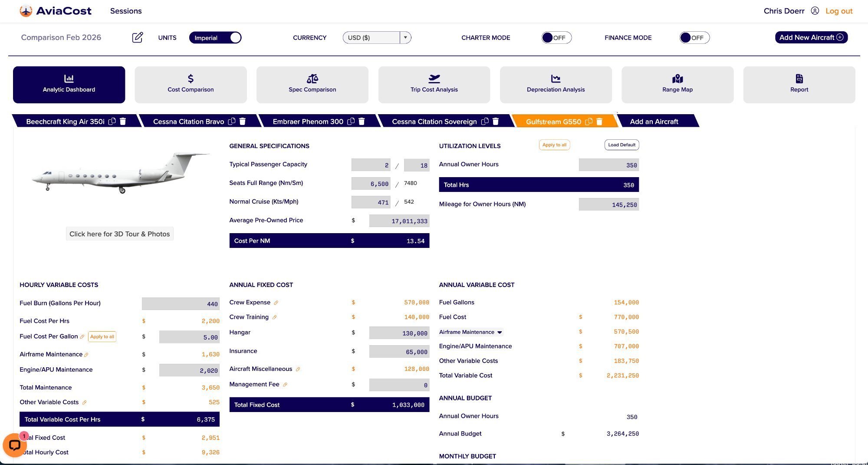Copy the Gulfstream G550 aircraft

589,122
